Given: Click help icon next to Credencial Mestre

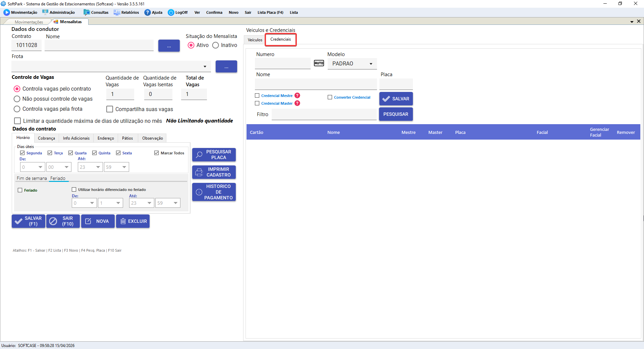Looking at the screenshot, I should coord(297,96).
